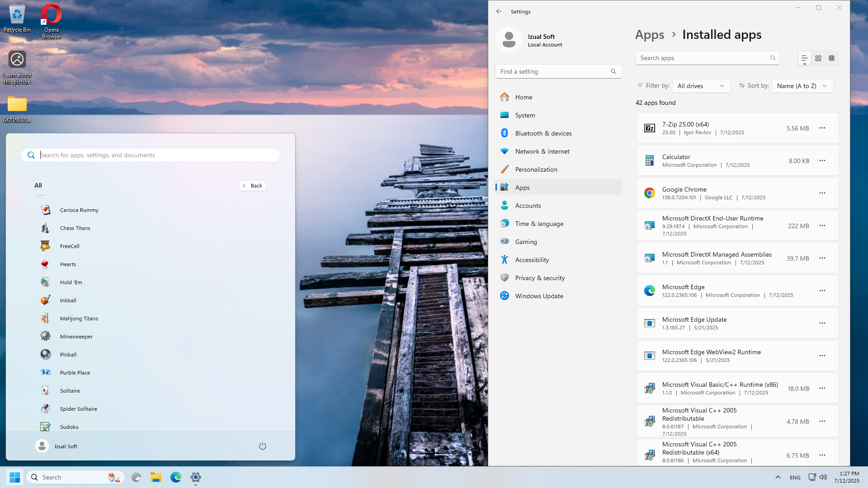The width and height of the screenshot is (868, 488).
Task: Switch to list view of installed apps
Action: [805, 58]
